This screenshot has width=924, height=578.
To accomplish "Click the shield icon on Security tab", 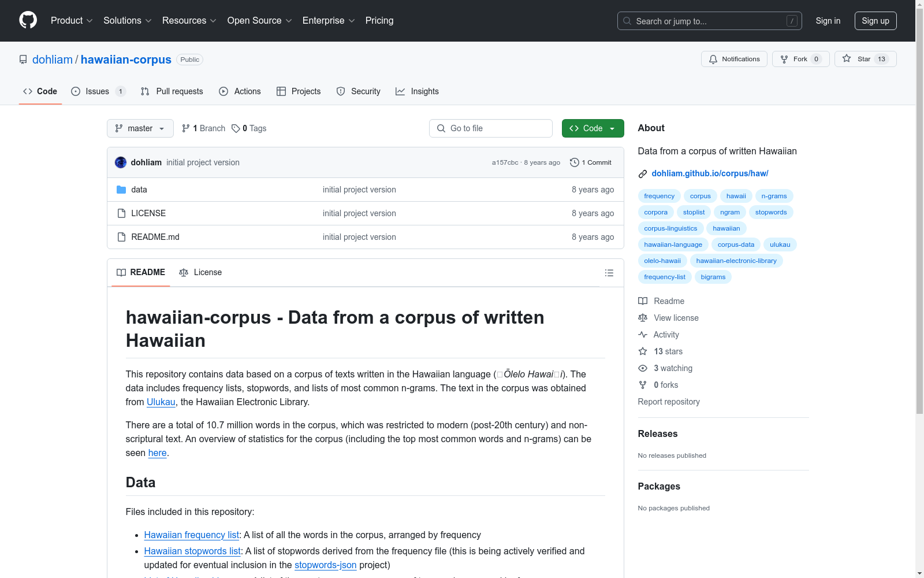I will point(341,91).
